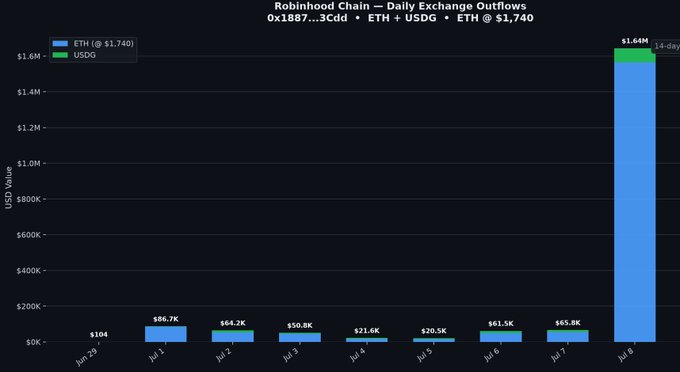Screen dimensions: 680x372
Task: Click the green USDG legend swatch
Action: pos(60,55)
